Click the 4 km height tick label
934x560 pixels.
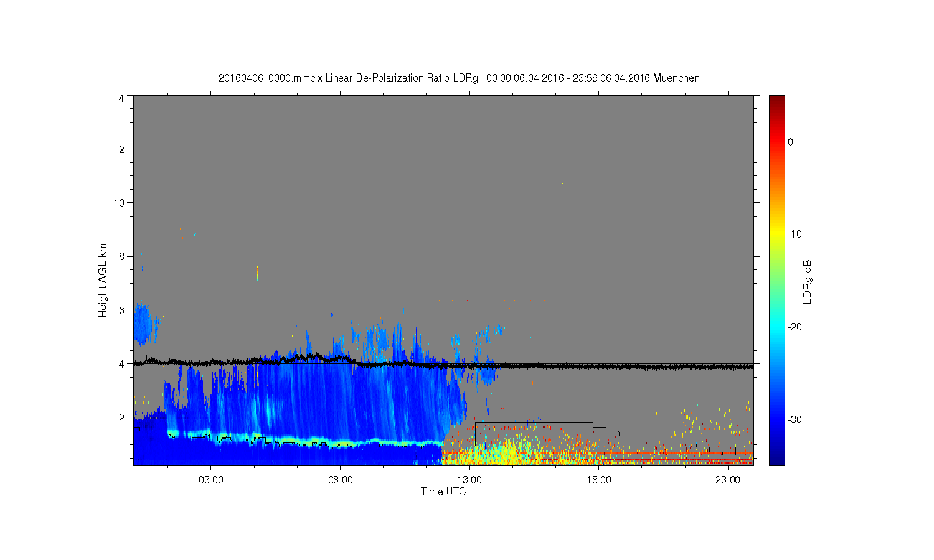tap(121, 364)
